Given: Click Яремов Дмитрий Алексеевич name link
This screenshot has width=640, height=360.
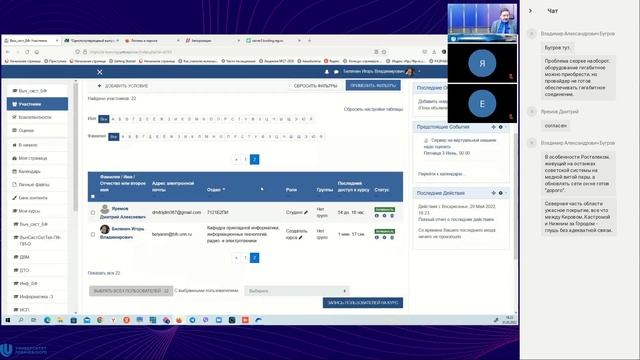Looking at the screenshot, I should pos(123,213).
